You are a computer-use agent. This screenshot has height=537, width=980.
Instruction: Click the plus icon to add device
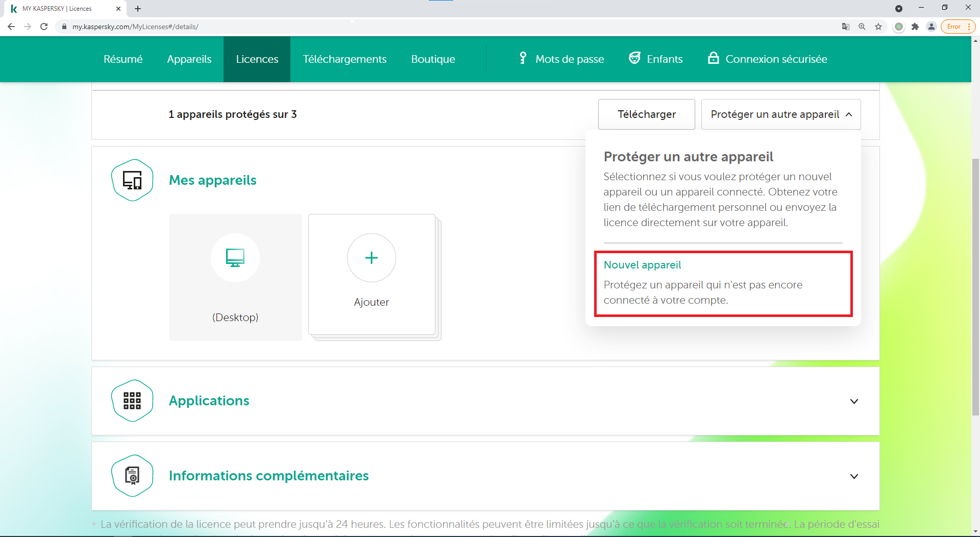tap(372, 258)
